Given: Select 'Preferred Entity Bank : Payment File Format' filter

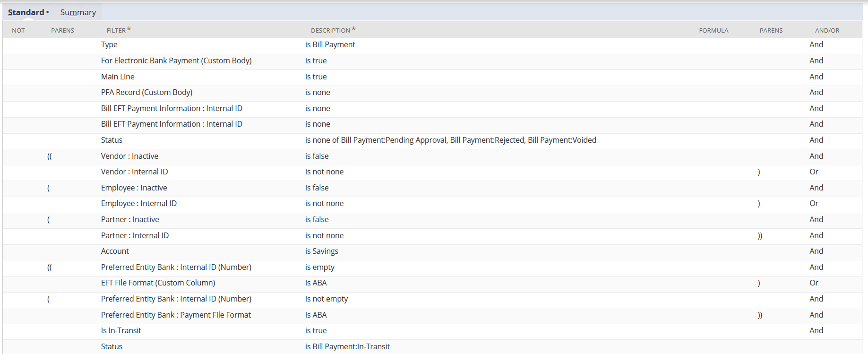Looking at the screenshot, I should tap(176, 315).
